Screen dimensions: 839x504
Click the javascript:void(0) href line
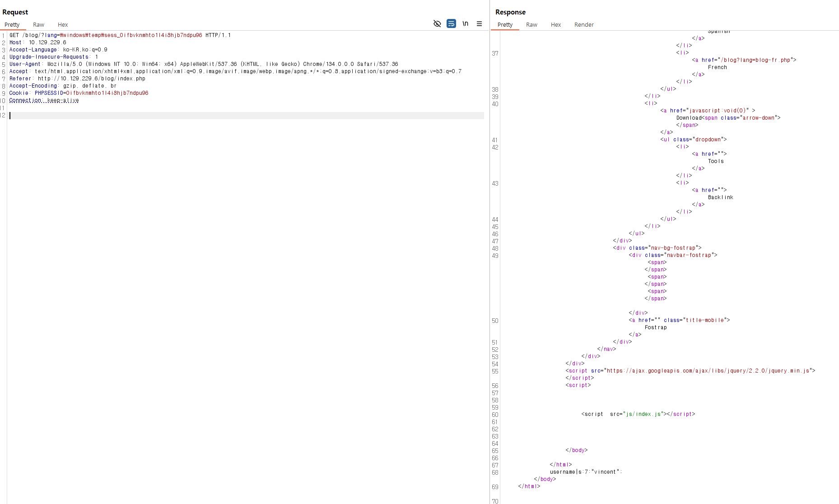tap(708, 111)
